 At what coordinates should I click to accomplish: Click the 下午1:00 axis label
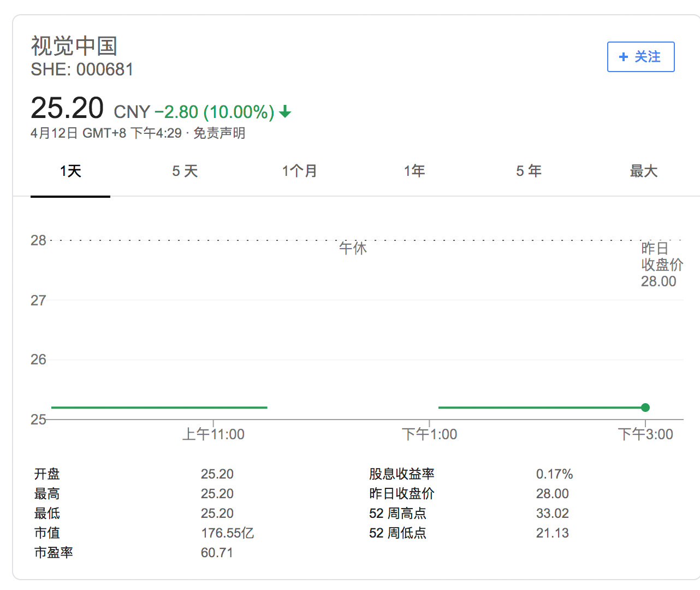click(x=429, y=434)
